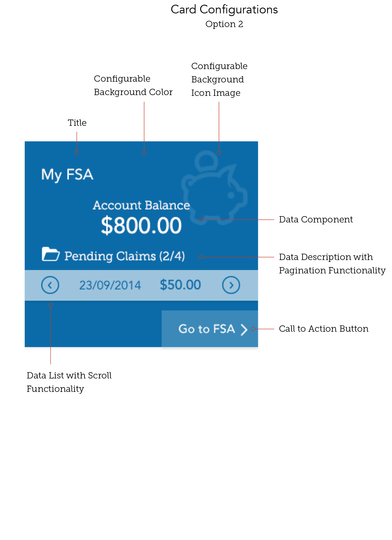392x540 pixels.
Task: Click the previous claim arrow circle
Action: pos(50,285)
